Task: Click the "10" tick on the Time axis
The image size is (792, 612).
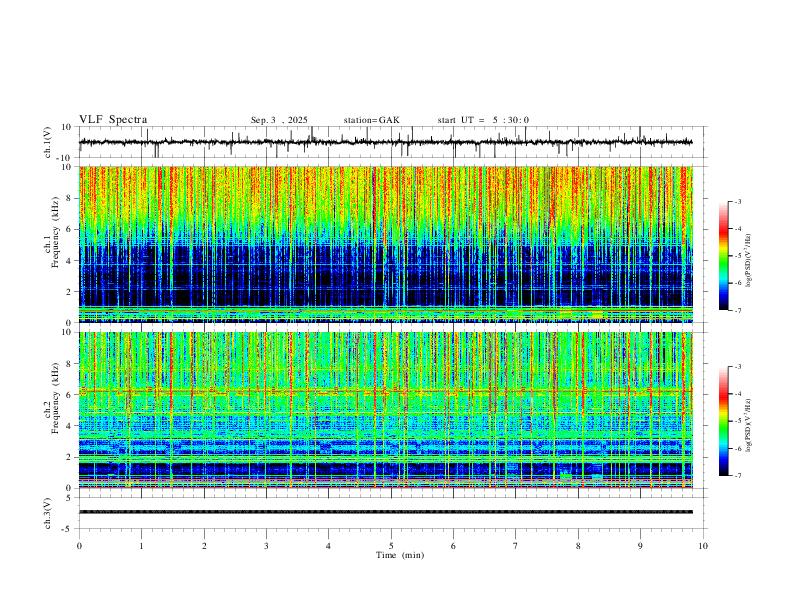Action: [x=703, y=546]
